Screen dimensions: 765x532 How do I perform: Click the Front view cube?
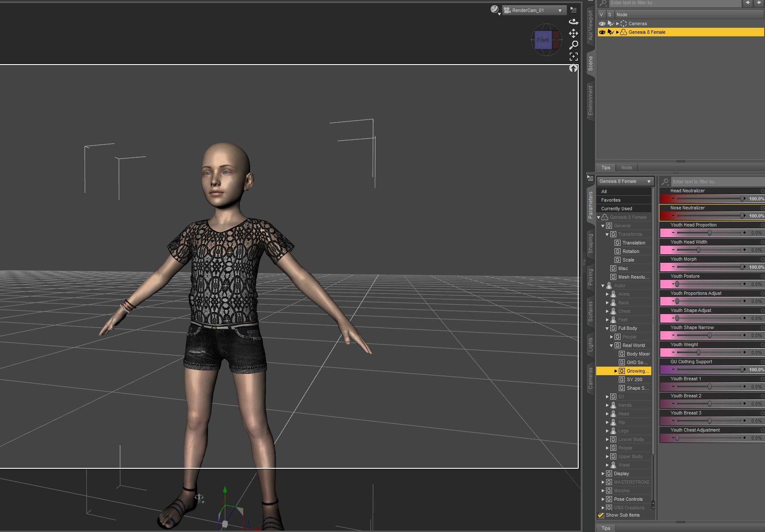coord(543,40)
